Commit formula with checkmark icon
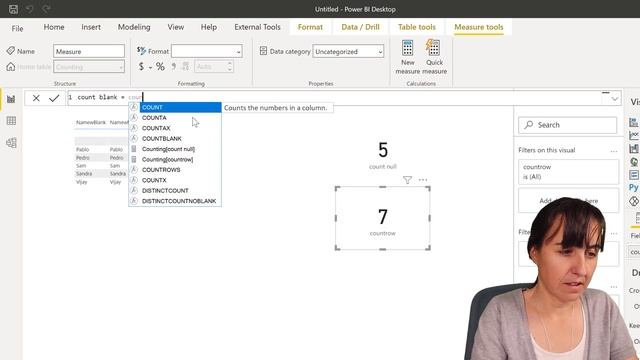 pyautogui.click(x=54, y=98)
